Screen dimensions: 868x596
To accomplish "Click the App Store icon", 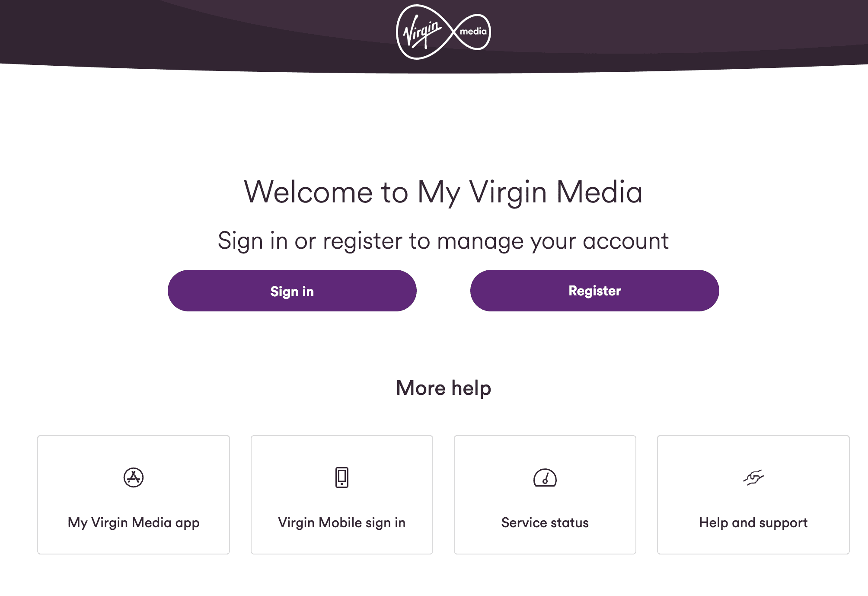I will [134, 477].
